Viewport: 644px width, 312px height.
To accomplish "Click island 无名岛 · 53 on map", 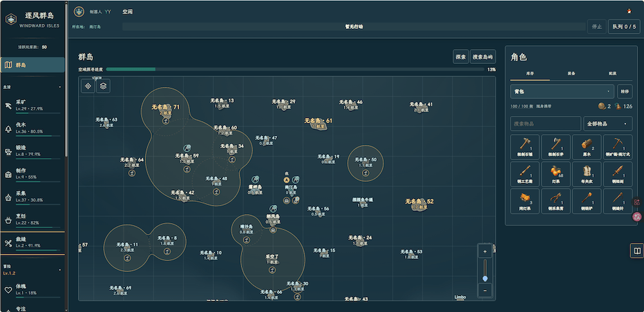I will pyautogui.click(x=412, y=254).
